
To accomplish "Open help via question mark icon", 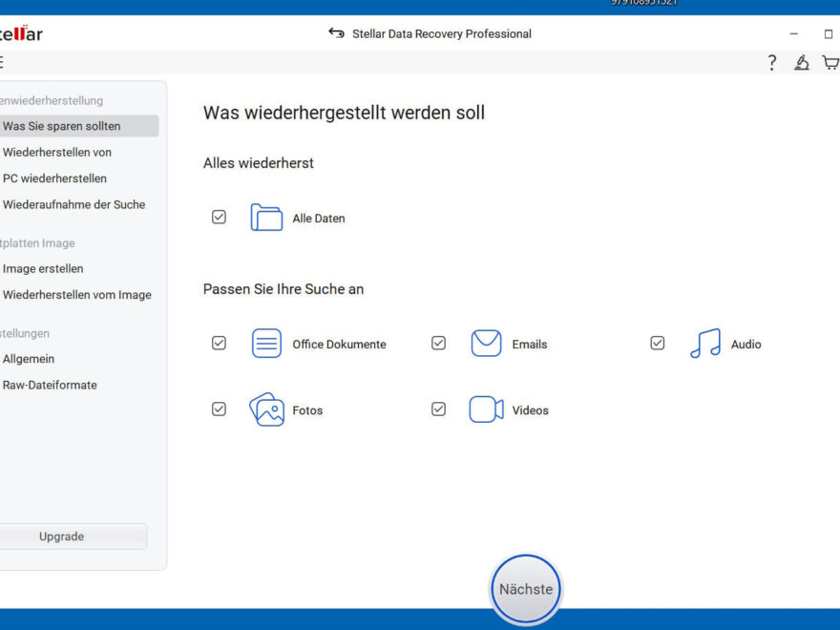I will (772, 63).
